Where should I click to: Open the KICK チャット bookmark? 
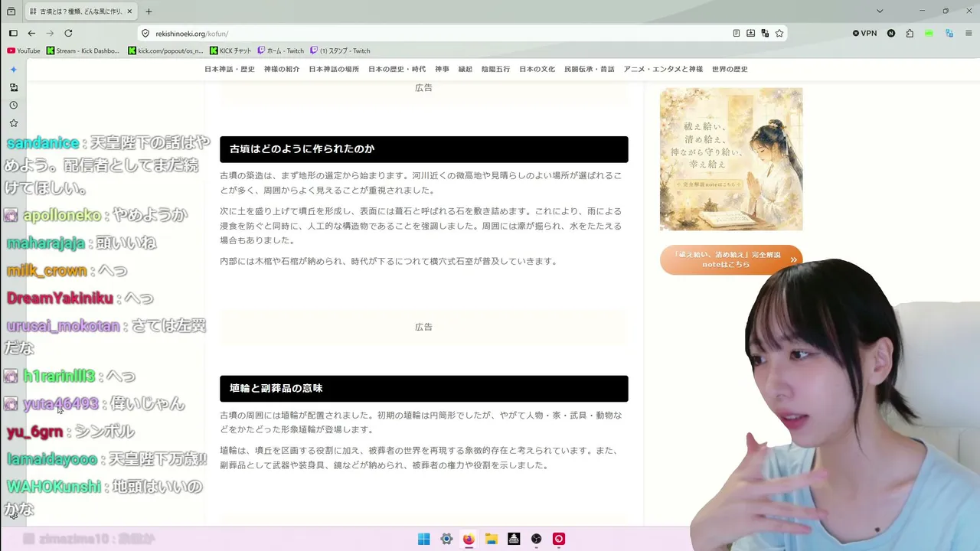230,51
